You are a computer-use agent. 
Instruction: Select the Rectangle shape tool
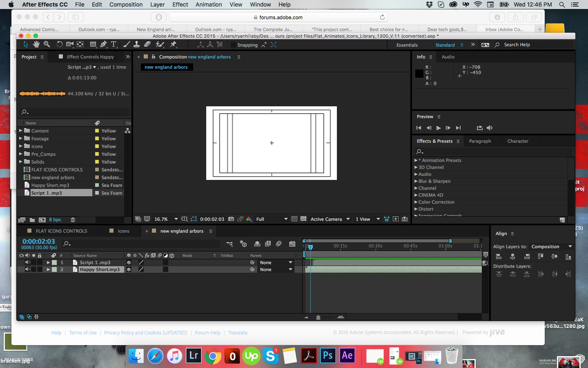(93, 44)
